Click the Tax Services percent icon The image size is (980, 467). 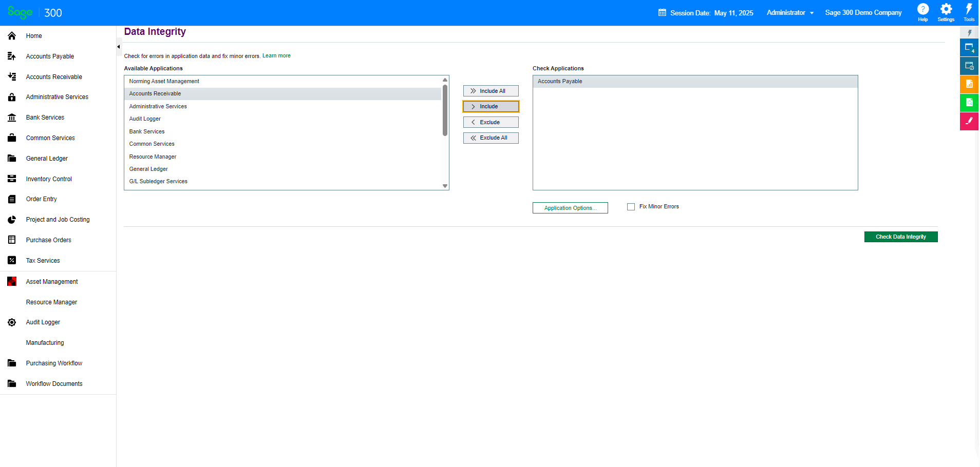point(12,261)
